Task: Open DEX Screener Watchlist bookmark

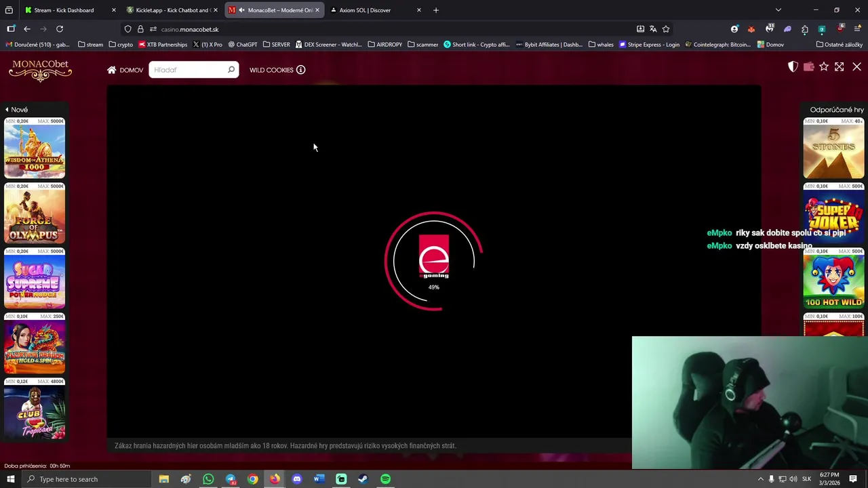Action: (x=329, y=45)
